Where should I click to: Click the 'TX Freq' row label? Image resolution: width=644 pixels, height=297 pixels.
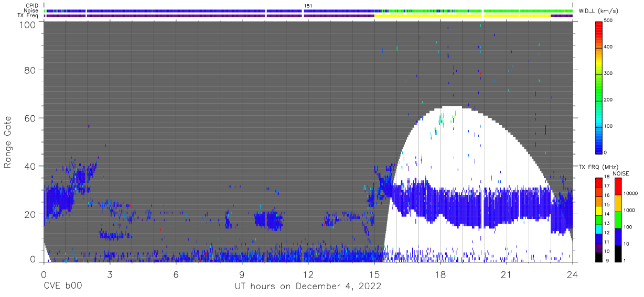[x=28, y=15]
